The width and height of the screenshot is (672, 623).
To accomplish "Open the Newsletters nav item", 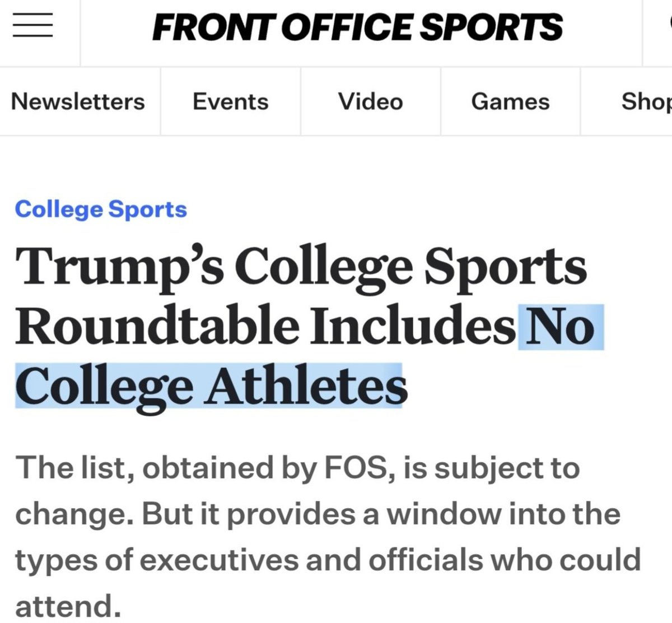I will (78, 101).
